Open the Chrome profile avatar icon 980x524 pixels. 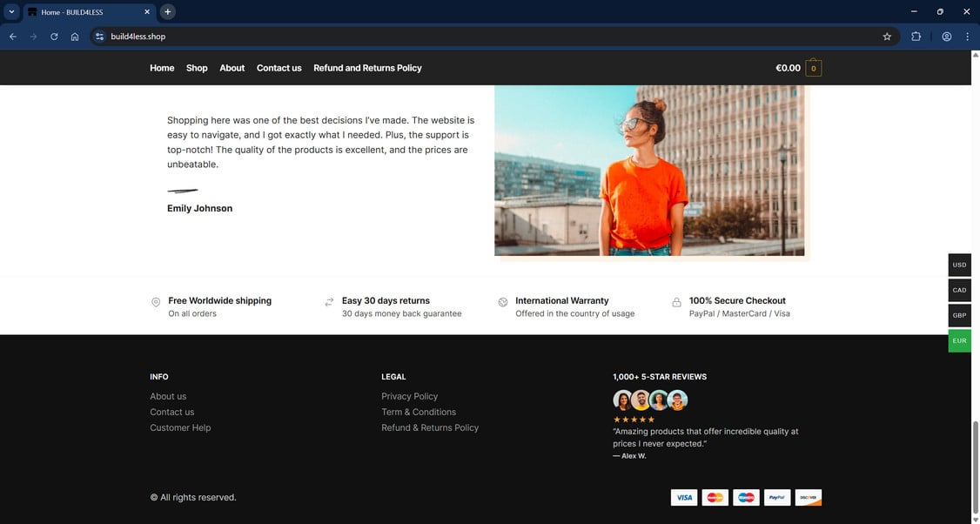point(946,37)
